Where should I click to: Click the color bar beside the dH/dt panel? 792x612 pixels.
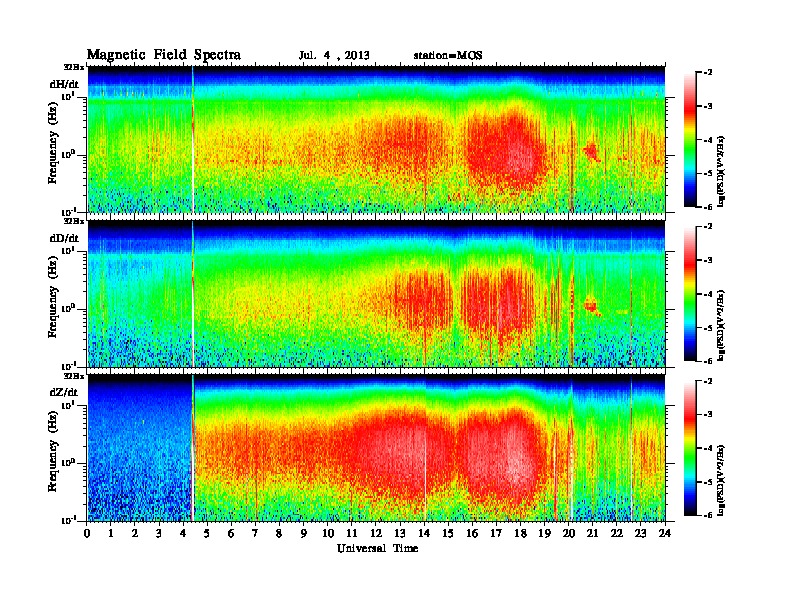pyautogui.click(x=690, y=139)
